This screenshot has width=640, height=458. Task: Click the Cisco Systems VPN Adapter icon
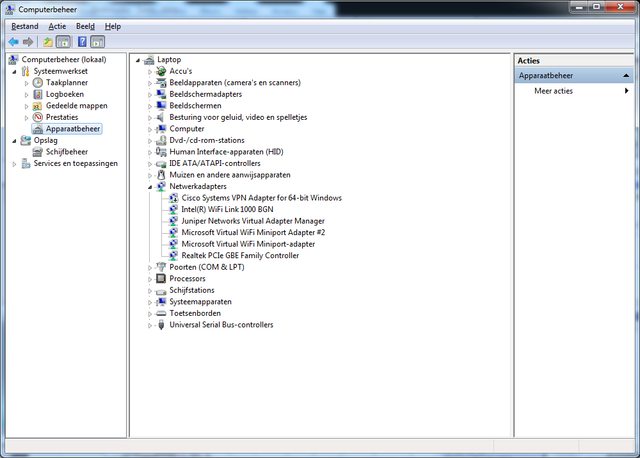click(x=173, y=198)
